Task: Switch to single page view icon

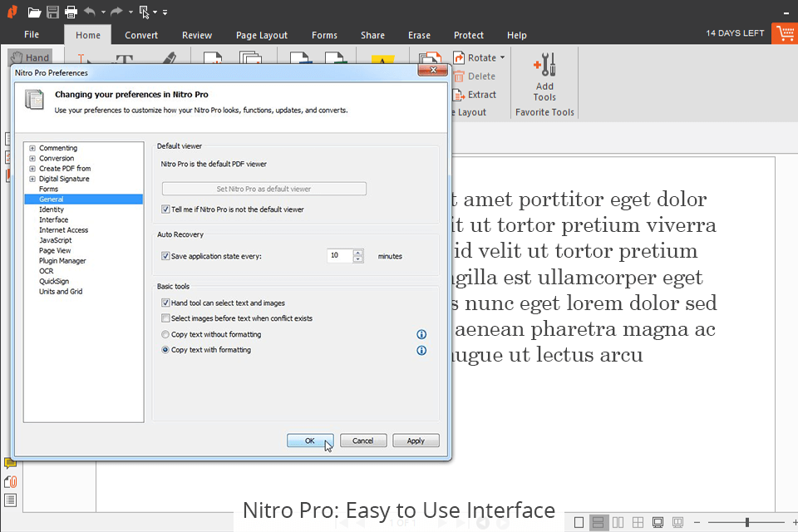Action: click(x=579, y=522)
